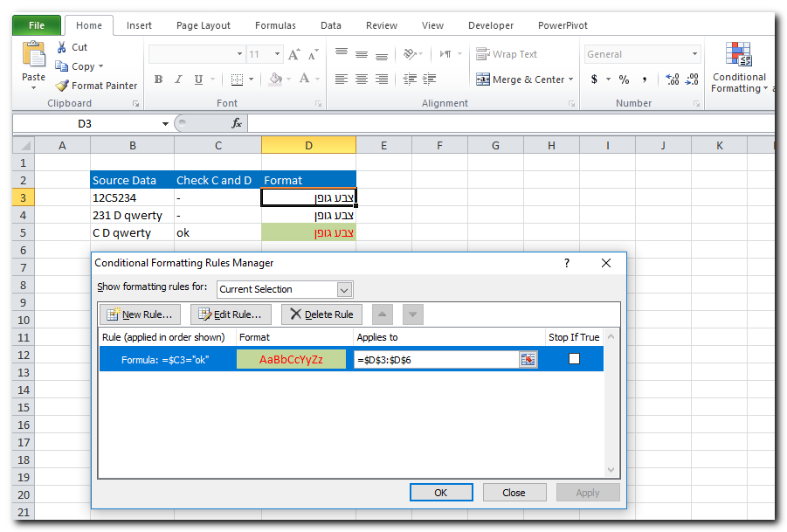Open 'Show formatting rules for' dropdown
This screenshot has height=532, width=787.
[x=344, y=289]
